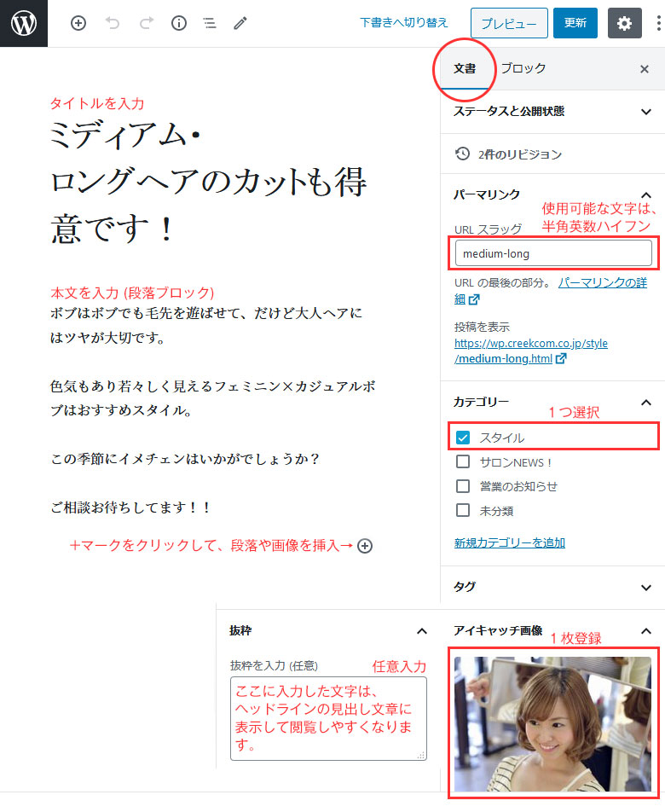Screen dimensions: 665x812
Task: Open the block navigation list icon
Action: [x=210, y=23]
